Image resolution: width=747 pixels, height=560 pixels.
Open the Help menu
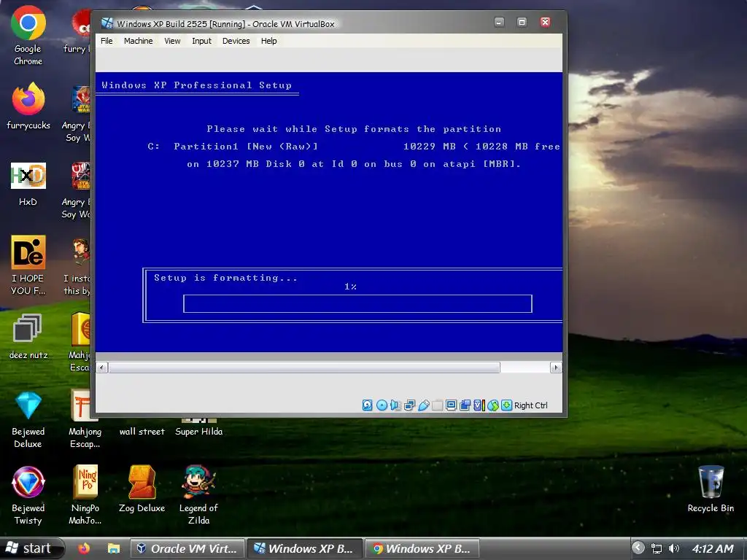pyautogui.click(x=268, y=41)
